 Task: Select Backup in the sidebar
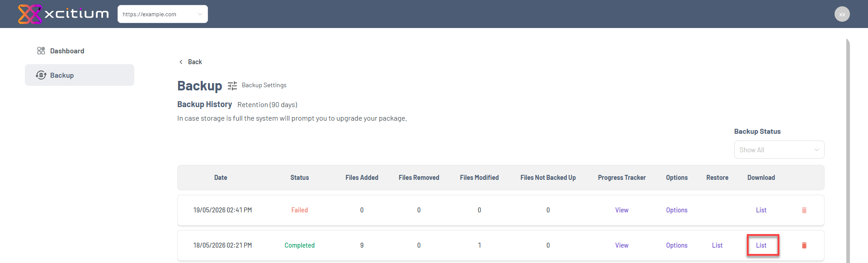click(80, 75)
